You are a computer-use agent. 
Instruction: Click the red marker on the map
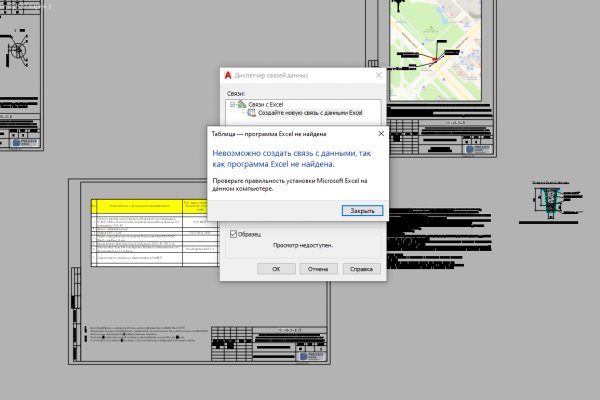433,61
